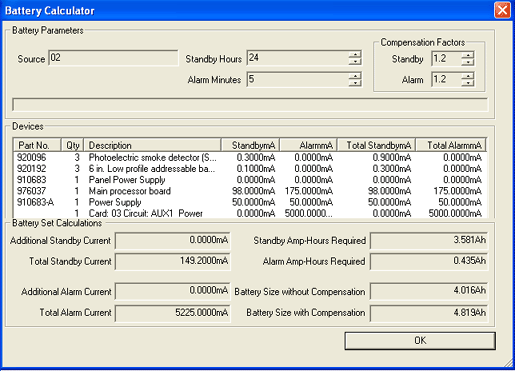Click into the Source field

click(113, 58)
